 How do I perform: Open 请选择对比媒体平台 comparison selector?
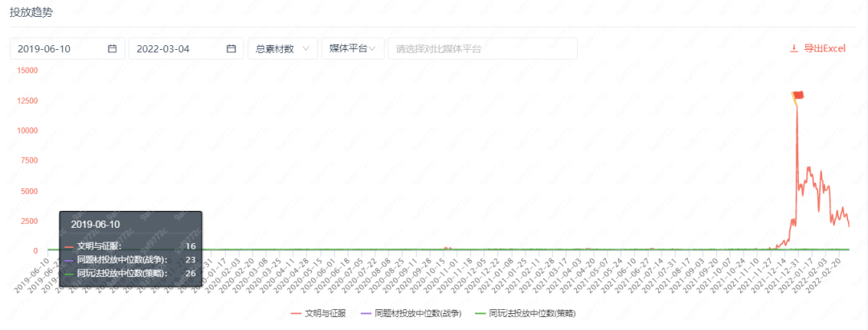point(482,48)
